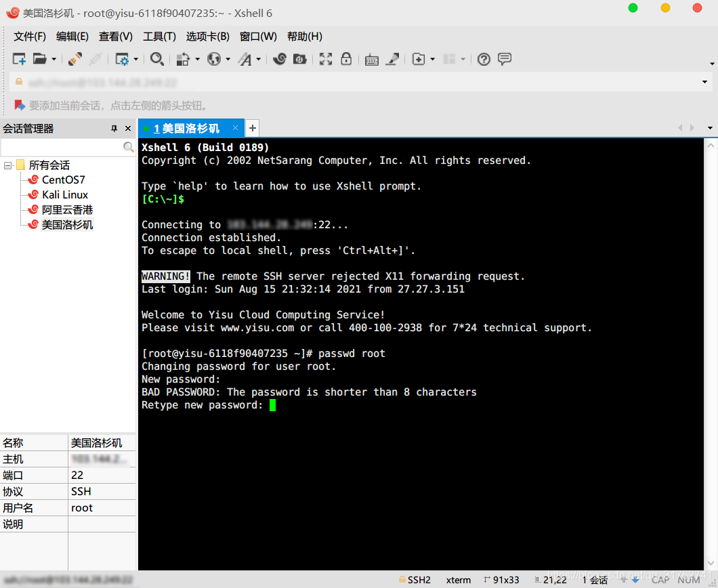Image resolution: width=718 pixels, height=588 pixels.
Task: Select the CentOS7 session
Action: point(63,180)
